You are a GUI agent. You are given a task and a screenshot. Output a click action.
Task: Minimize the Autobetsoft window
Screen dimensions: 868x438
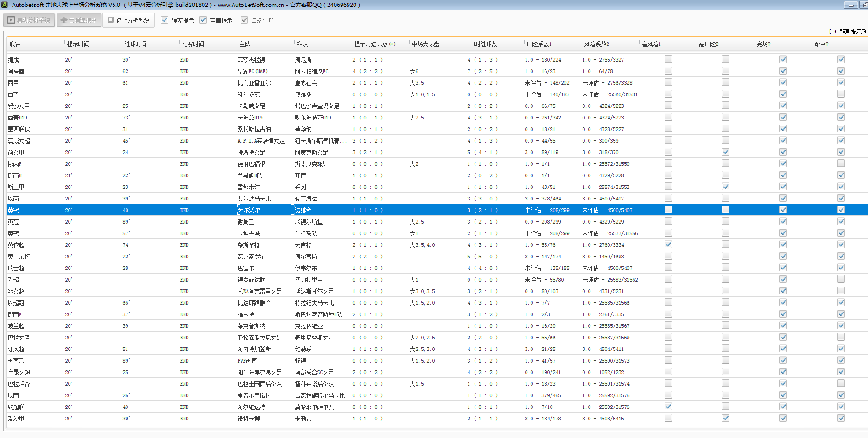coord(850,5)
